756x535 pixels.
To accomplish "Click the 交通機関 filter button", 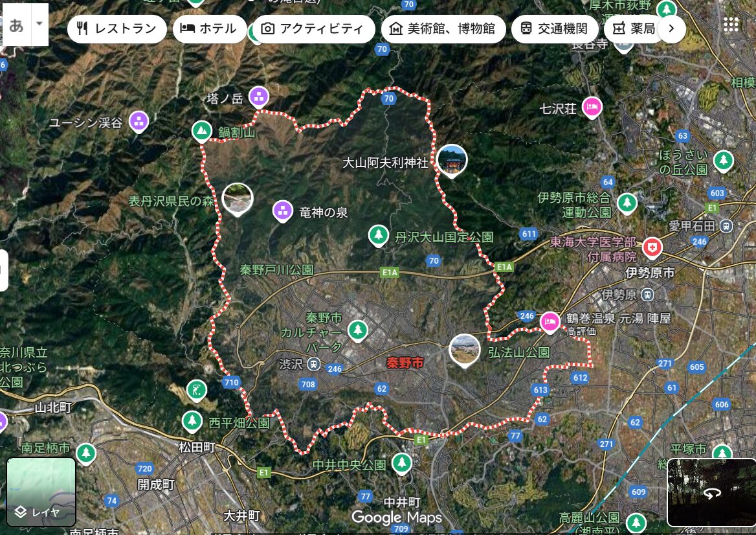I will (554, 28).
